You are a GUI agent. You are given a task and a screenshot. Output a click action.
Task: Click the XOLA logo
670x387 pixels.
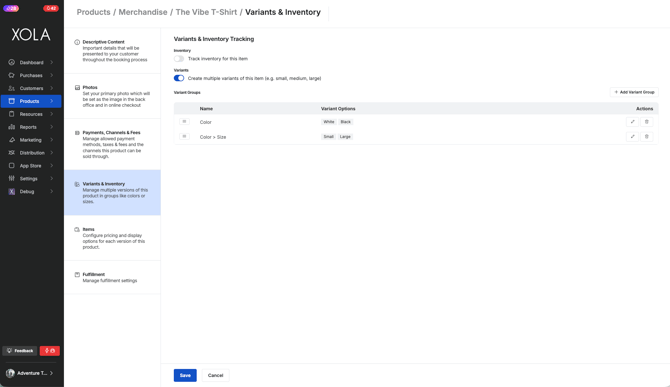coord(31,35)
